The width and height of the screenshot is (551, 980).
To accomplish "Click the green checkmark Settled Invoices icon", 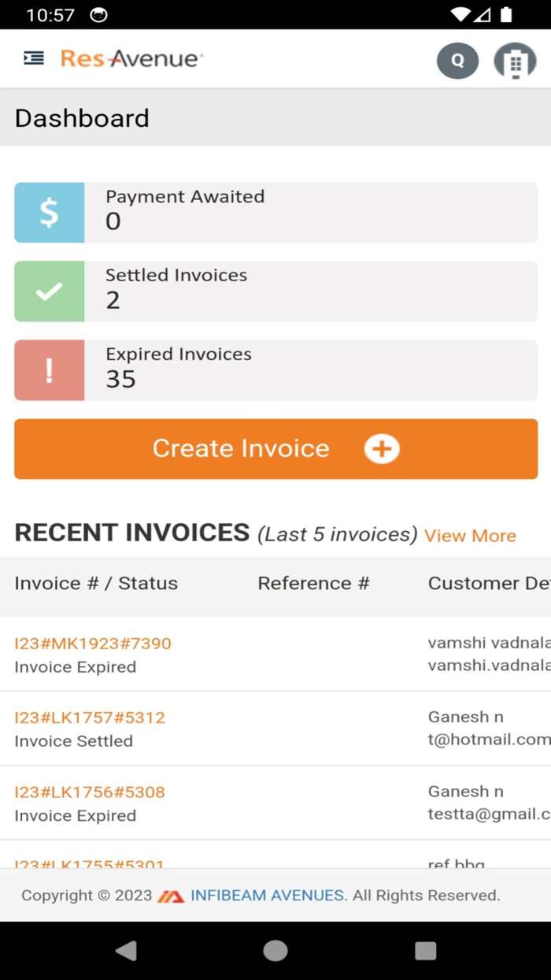I will (x=49, y=291).
